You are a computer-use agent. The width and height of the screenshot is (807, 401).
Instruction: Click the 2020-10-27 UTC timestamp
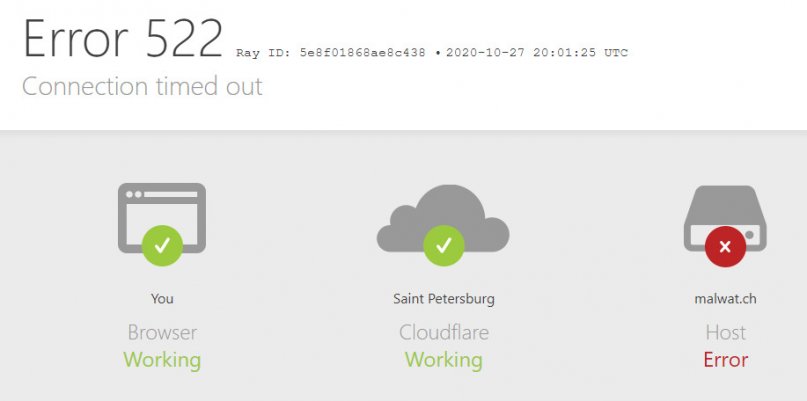[x=537, y=53]
